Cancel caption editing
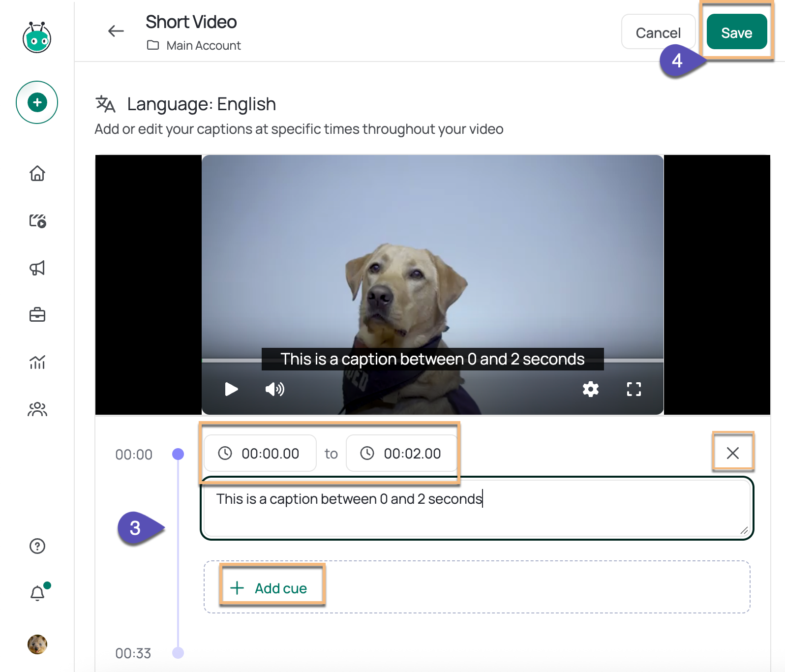This screenshot has height=672, width=785. coord(658,32)
